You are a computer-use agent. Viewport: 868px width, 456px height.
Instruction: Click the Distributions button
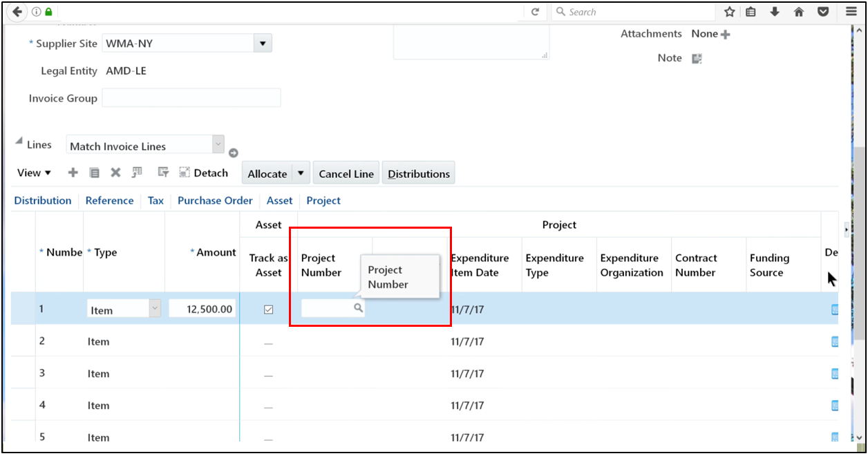pyautogui.click(x=418, y=173)
